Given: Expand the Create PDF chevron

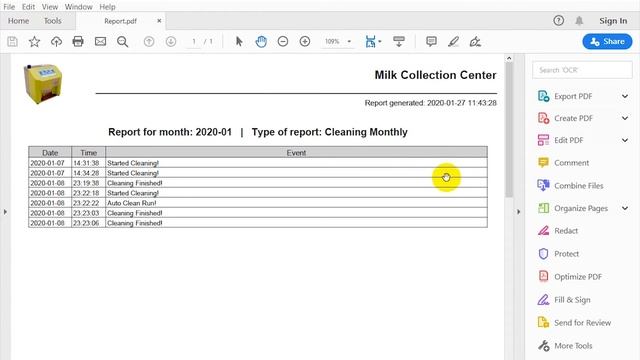Looking at the screenshot, I should pos(625,118).
